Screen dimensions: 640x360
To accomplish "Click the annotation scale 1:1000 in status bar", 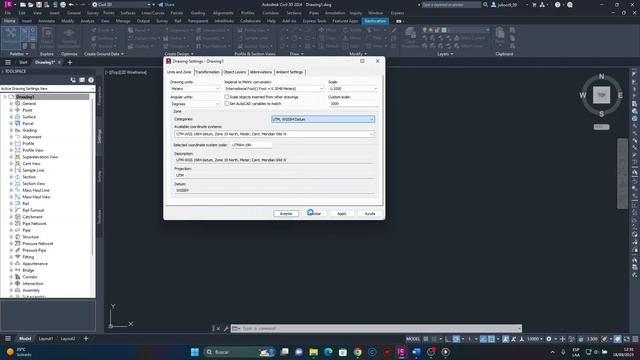I will tap(534, 339).
